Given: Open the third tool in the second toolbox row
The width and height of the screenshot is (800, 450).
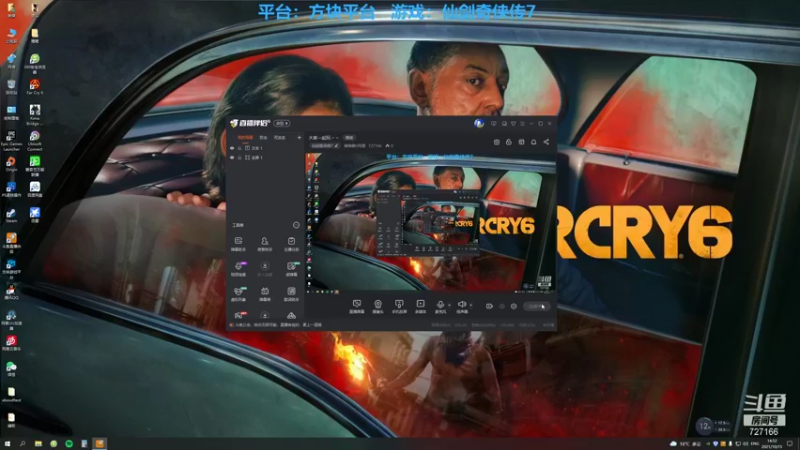Looking at the screenshot, I should [x=291, y=269].
